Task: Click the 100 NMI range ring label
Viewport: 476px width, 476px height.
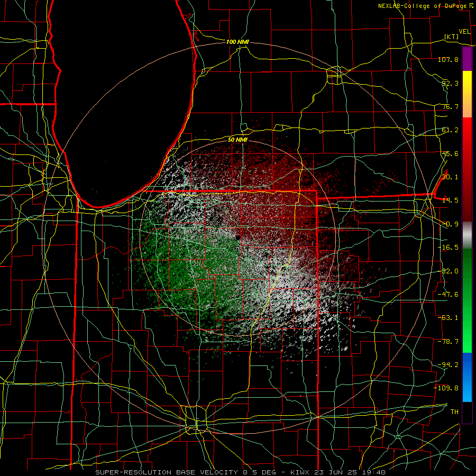Action: coord(237,42)
